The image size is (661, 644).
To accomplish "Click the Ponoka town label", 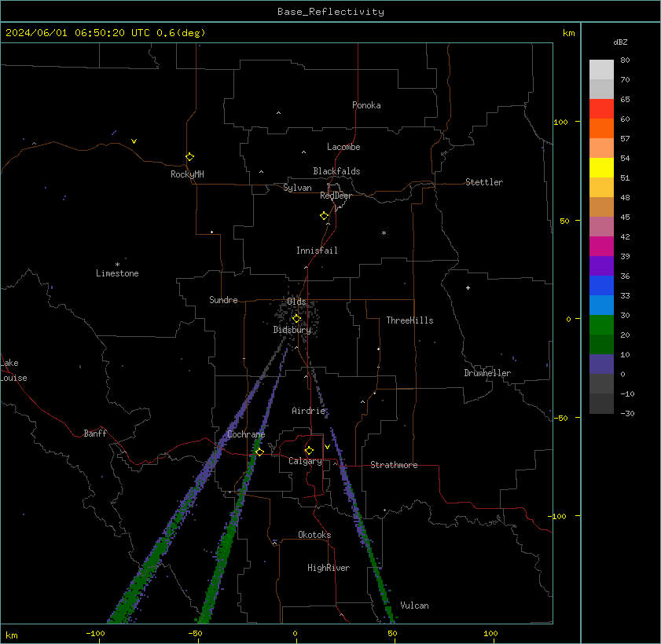I will [366, 105].
